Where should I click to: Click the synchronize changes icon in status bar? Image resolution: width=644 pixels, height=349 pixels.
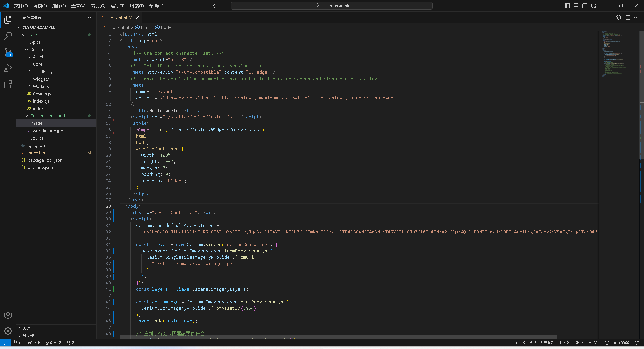click(x=37, y=343)
